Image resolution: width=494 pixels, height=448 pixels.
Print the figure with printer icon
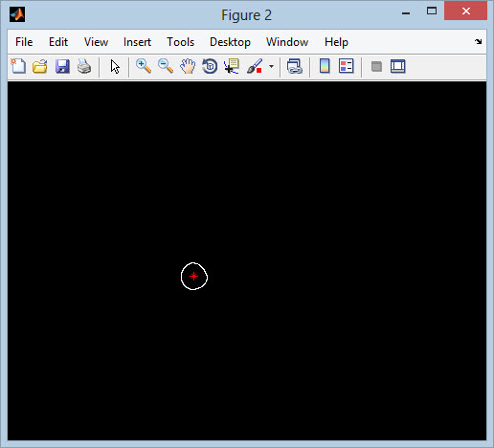tap(84, 67)
